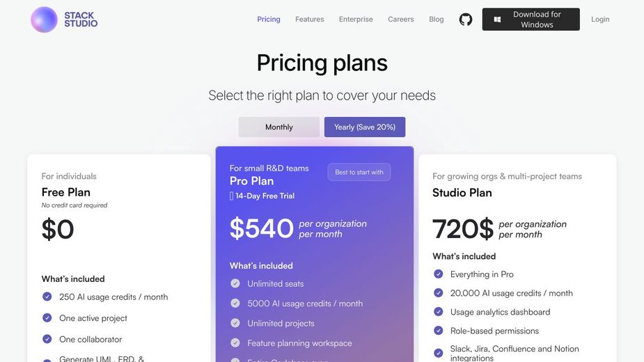644x362 pixels.
Task: Visit the Careers page
Action: (401, 19)
